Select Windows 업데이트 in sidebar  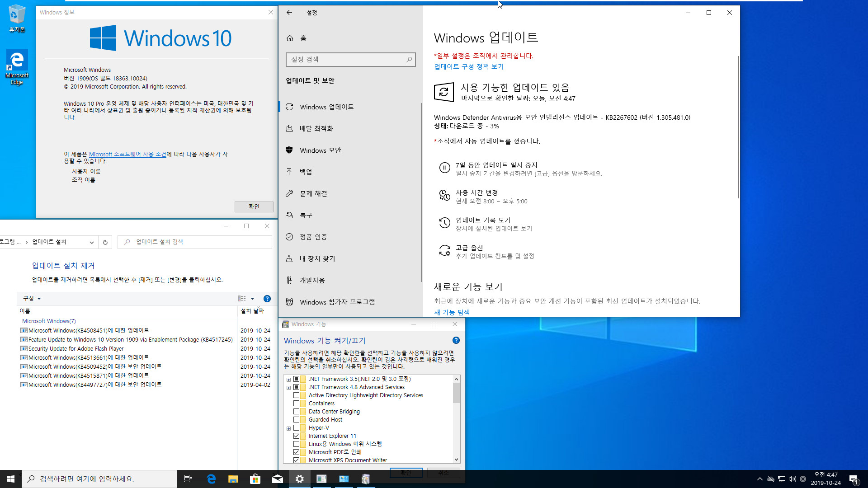[x=350, y=107]
